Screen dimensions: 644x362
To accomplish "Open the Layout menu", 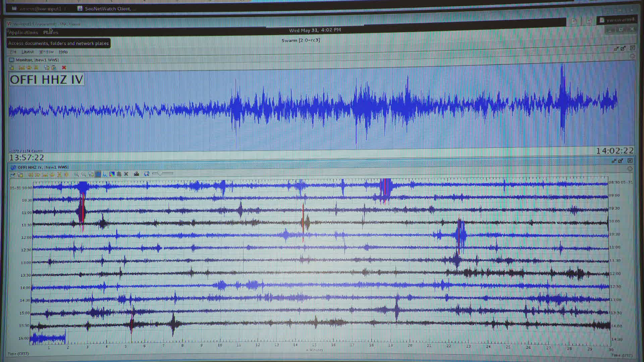I will [x=28, y=52].
